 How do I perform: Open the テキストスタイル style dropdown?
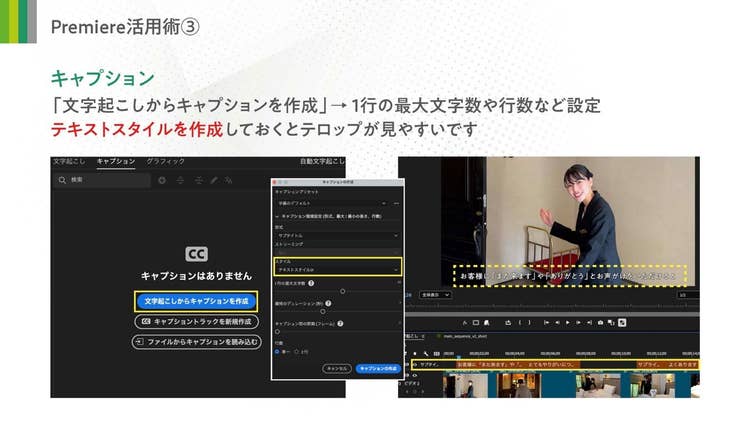(x=337, y=270)
